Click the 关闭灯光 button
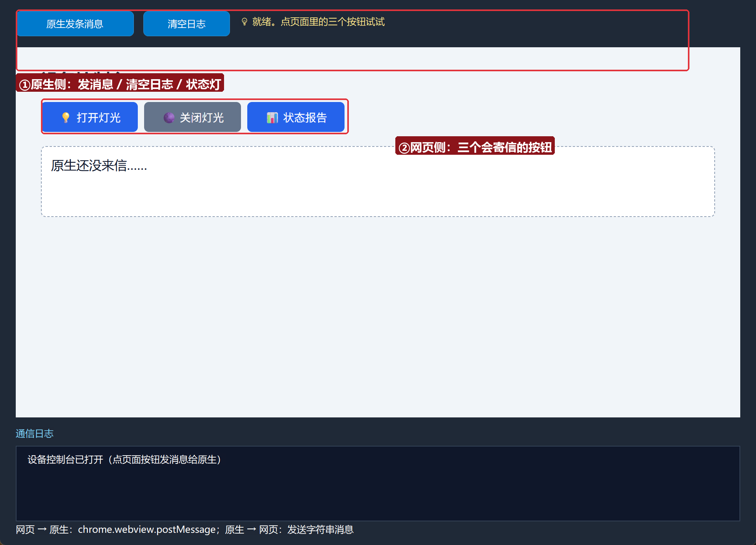The height and width of the screenshot is (545, 756). coord(193,117)
